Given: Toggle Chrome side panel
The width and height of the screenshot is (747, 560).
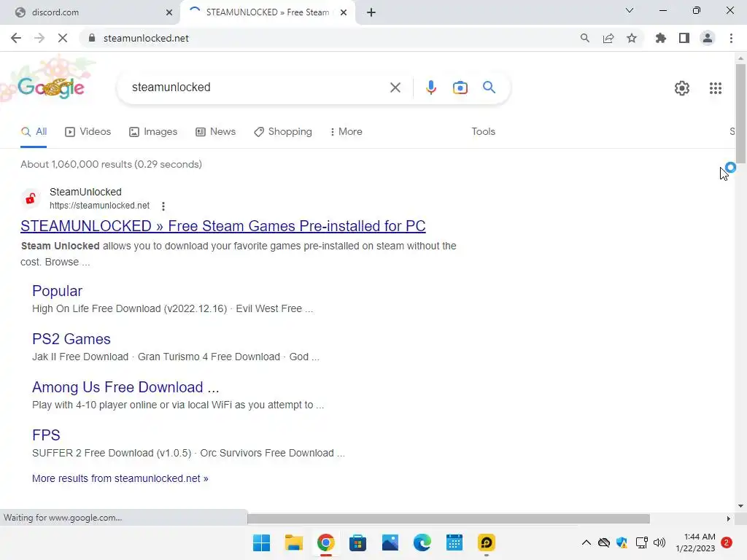Looking at the screenshot, I should pyautogui.click(x=684, y=38).
